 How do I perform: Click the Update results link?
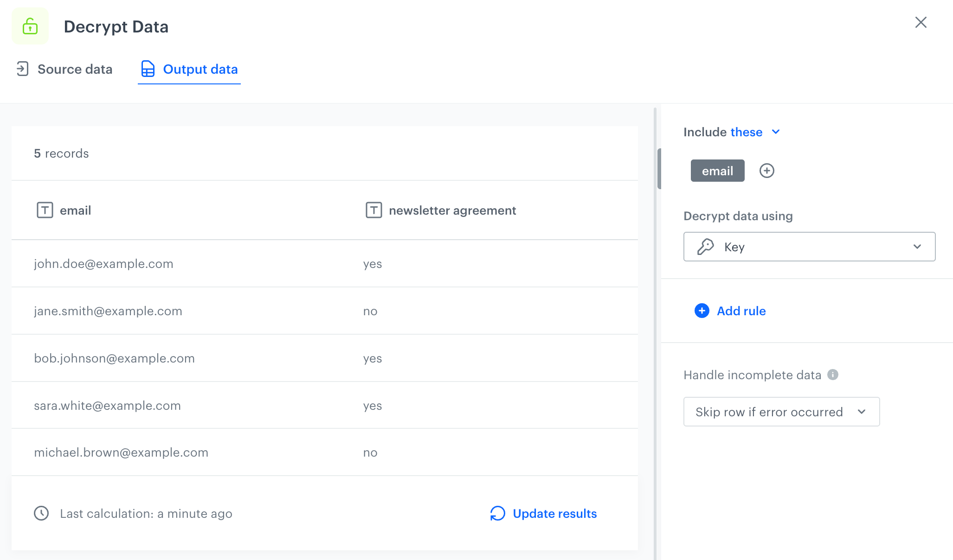point(554,514)
